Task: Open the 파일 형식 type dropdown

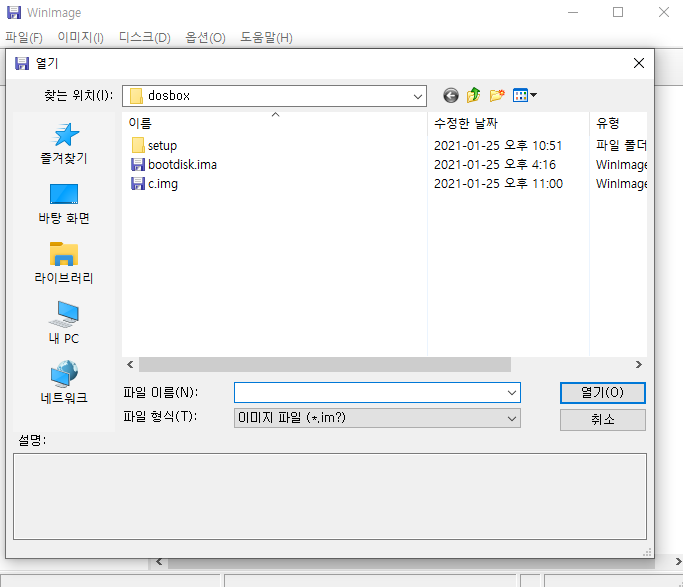Action: (377, 418)
